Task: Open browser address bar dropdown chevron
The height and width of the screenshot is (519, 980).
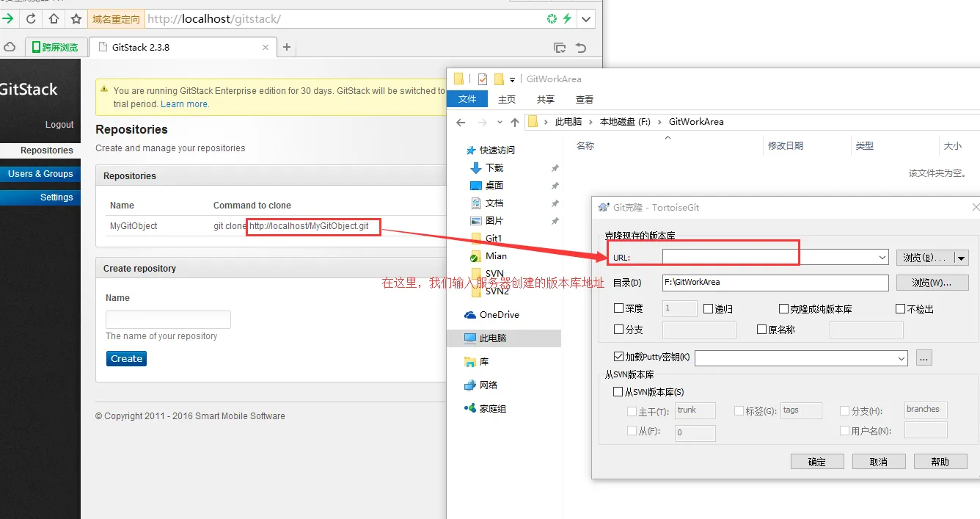Action: [x=586, y=19]
